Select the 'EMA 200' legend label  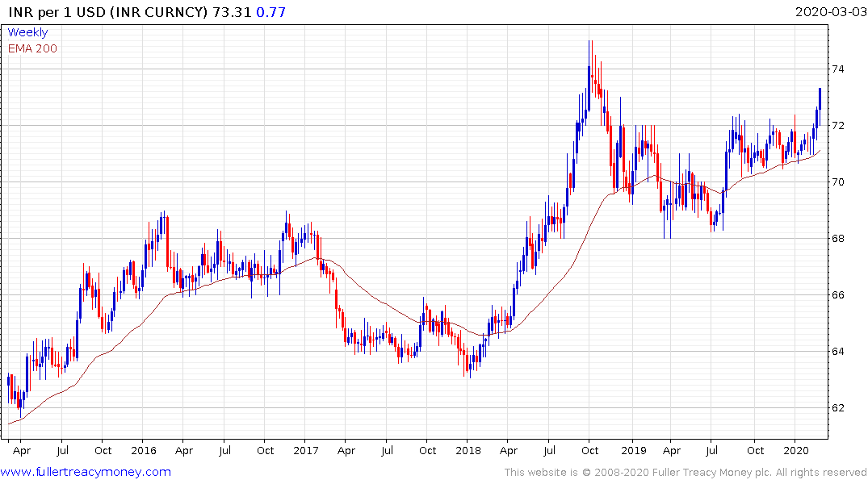pos(32,48)
